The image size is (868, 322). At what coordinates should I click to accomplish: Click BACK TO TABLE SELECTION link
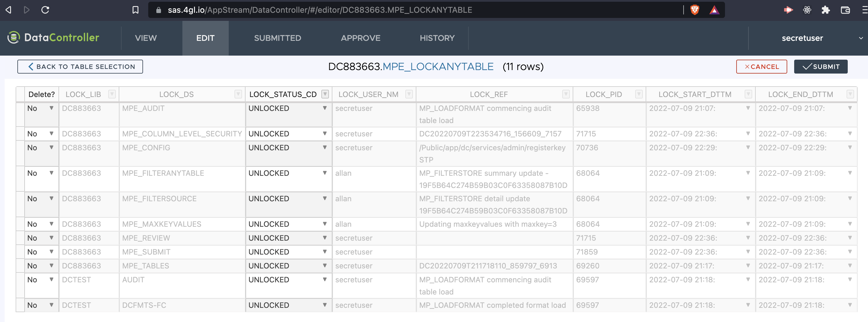[x=80, y=66]
